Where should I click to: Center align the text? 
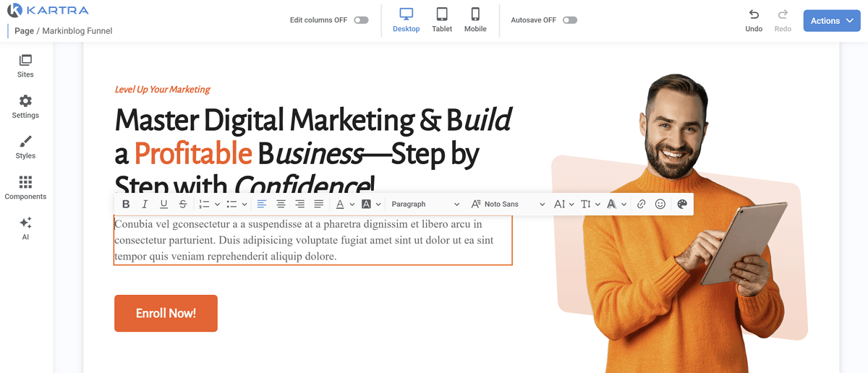(x=281, y=205)
